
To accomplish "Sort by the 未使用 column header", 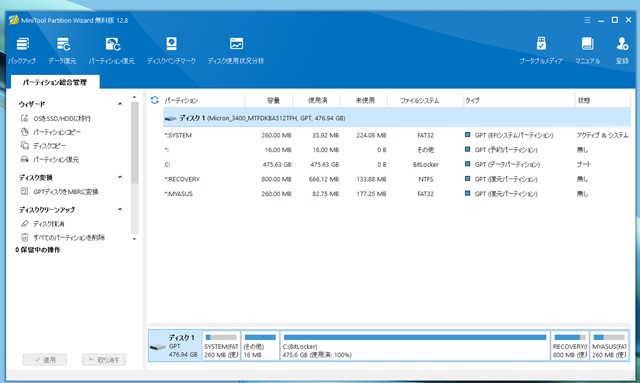I will point(364,100).
